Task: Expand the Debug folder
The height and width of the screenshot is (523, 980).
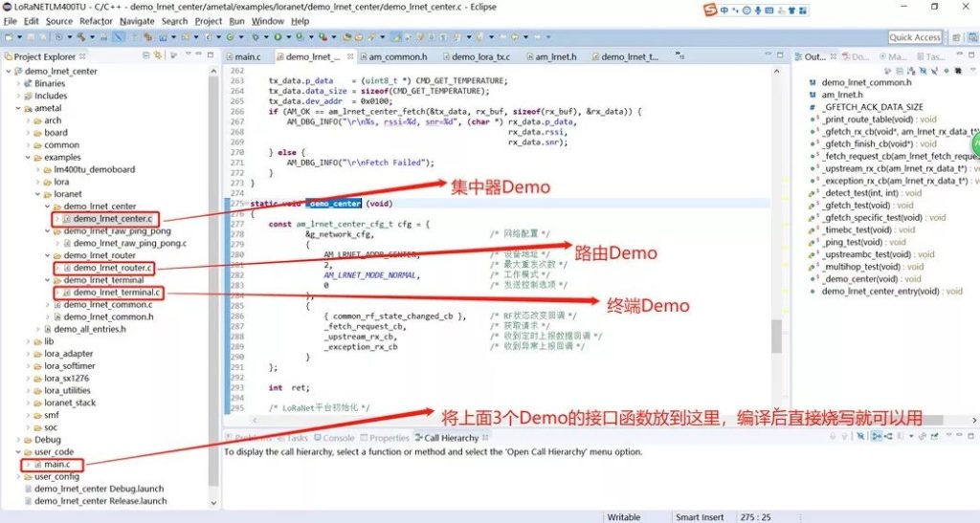Action: (18, 440)
